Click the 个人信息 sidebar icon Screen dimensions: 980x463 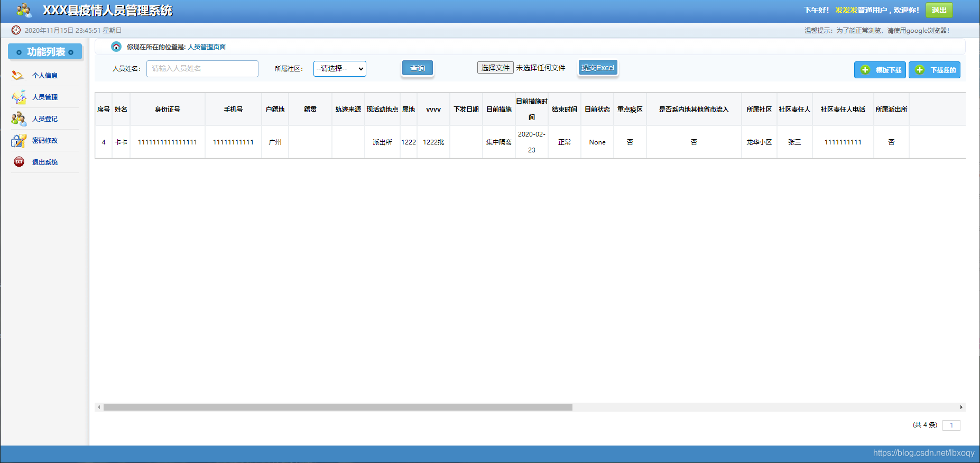[18, 75]
